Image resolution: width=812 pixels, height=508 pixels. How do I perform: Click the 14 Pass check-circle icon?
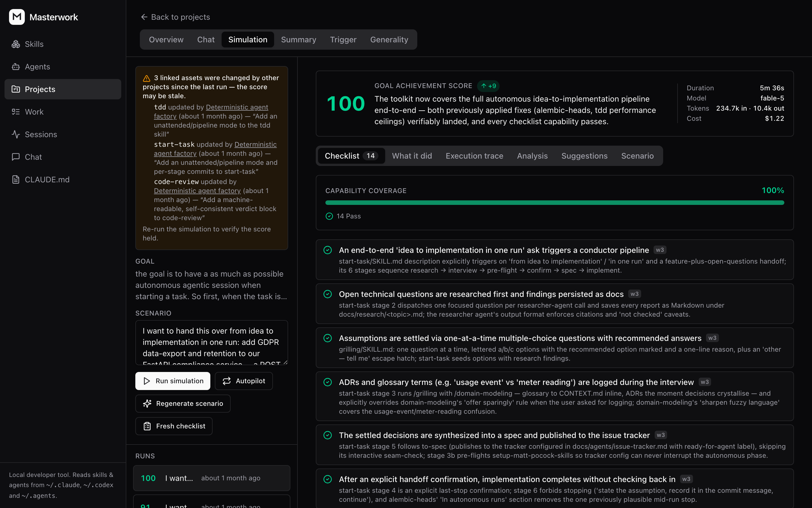pyautogui.click(x=329, y=216)
